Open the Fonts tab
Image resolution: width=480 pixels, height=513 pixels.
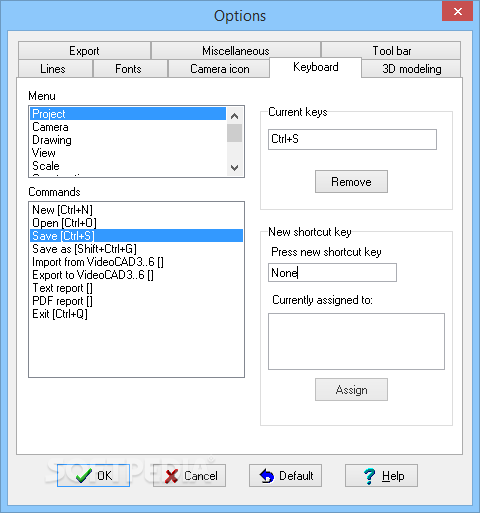[130, 69]
